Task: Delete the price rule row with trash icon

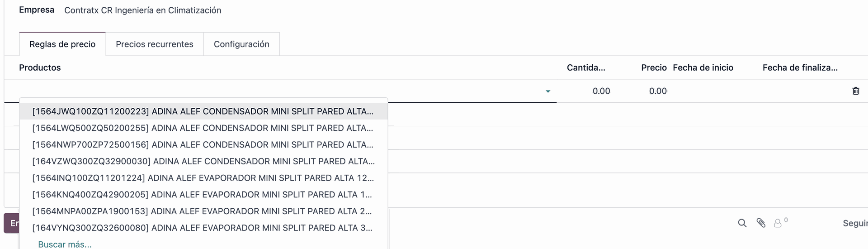Action: 855,91
